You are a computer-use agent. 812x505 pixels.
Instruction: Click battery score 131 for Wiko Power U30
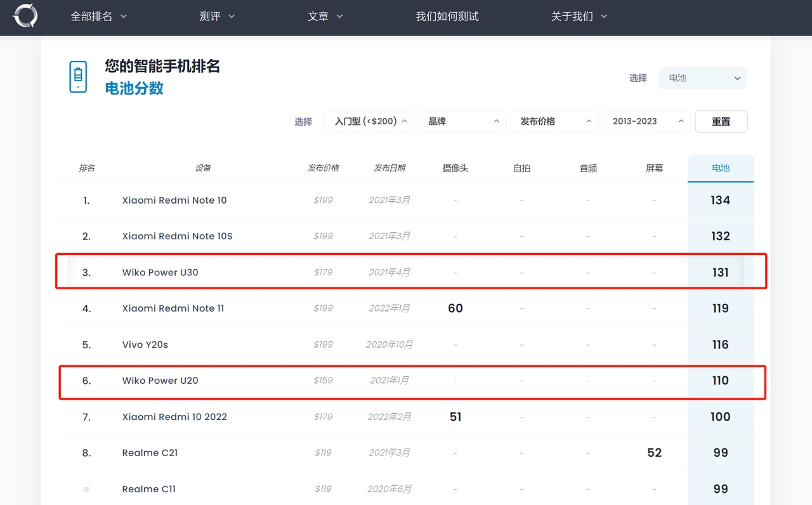[x=721, y=272]
